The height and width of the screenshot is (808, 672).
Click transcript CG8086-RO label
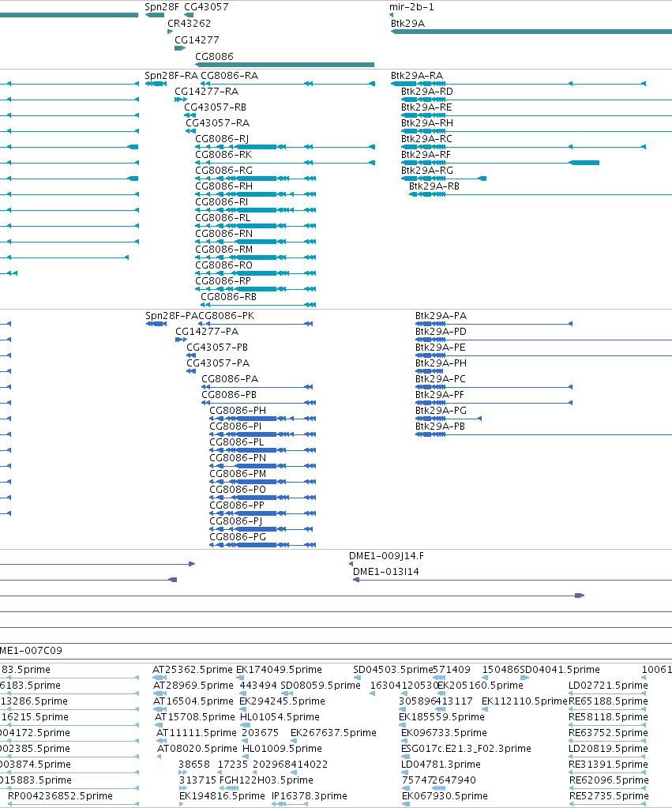point(223,265)
